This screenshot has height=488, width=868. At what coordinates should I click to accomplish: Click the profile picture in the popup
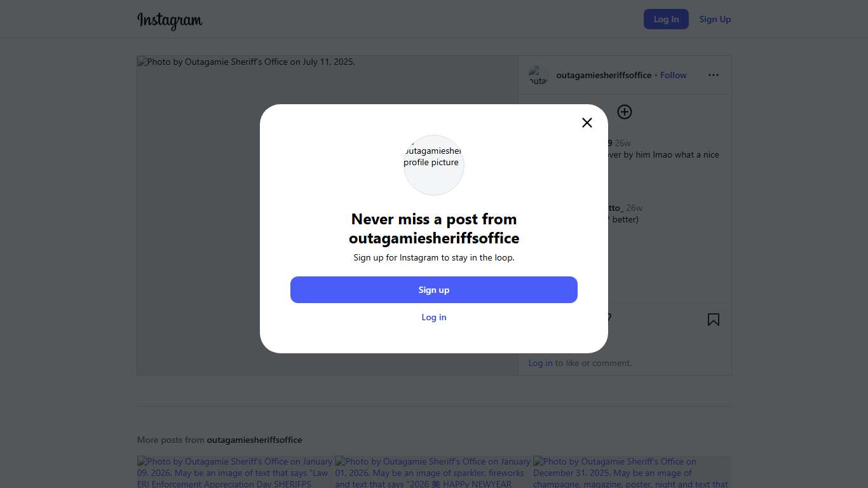click(x=434, y=165)
